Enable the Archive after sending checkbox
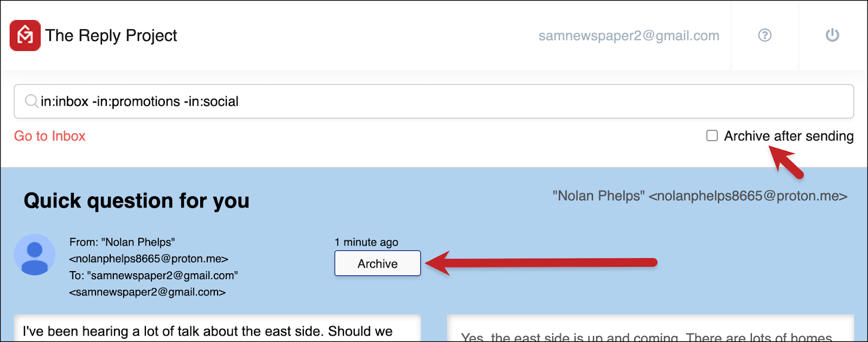 [x=712, y=135]
